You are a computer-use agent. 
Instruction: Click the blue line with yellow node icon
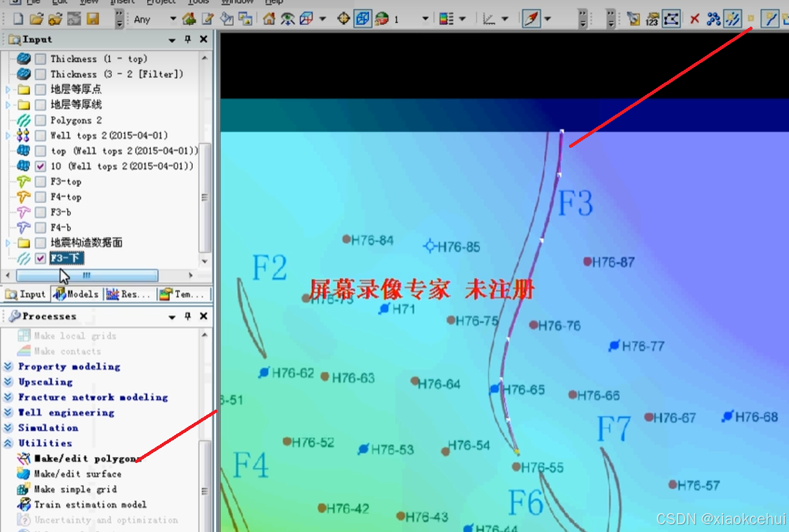770,19
